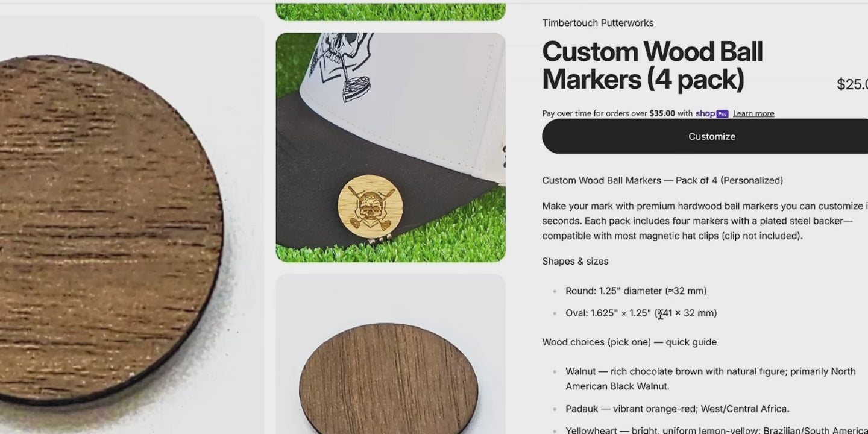
Task: Open the Timbertouch Putterworks vendor name
Action: pyautogui.click(x=598, y=23)
